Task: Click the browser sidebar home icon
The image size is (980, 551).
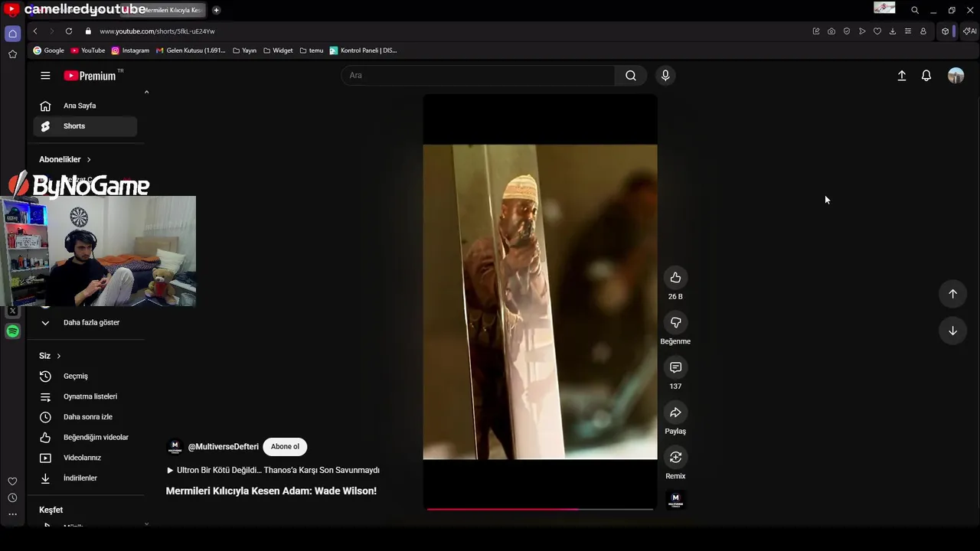Action: pyautogui.click(x=12, y=34)
